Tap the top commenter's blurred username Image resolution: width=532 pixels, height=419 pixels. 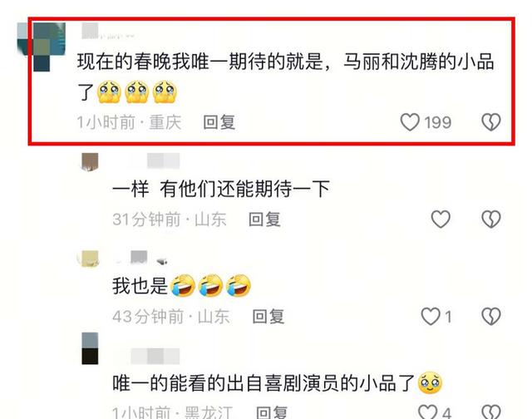click(x=108, y=32)
